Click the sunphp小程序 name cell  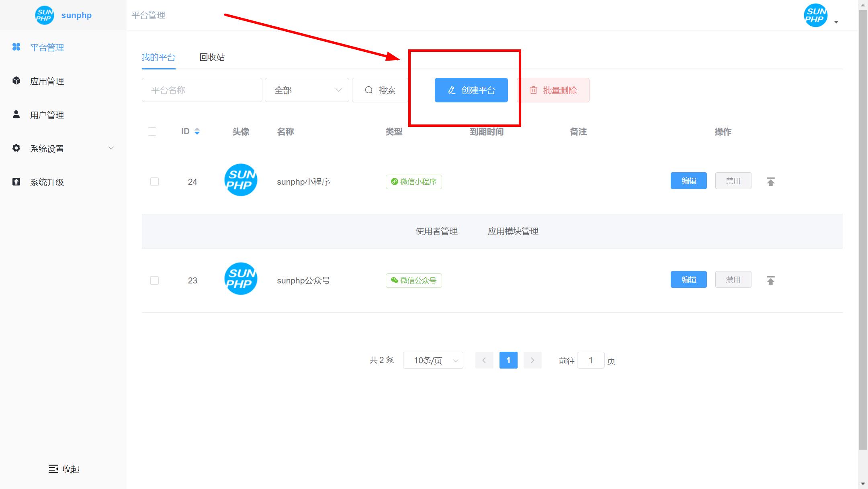pos(303,181)
